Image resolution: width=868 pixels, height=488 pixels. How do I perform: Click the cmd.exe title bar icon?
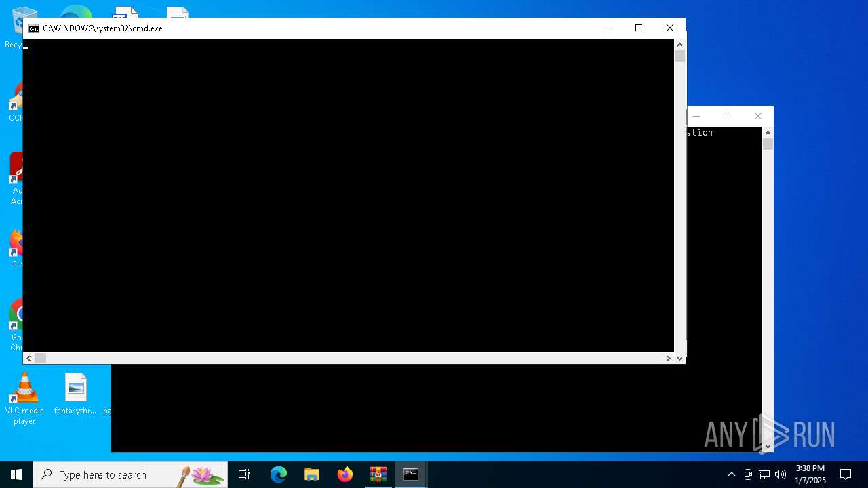tap(33, 28)
